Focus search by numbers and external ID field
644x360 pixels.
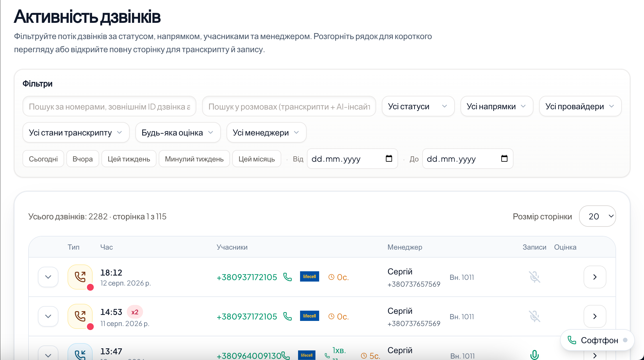(x=109, y=106)
